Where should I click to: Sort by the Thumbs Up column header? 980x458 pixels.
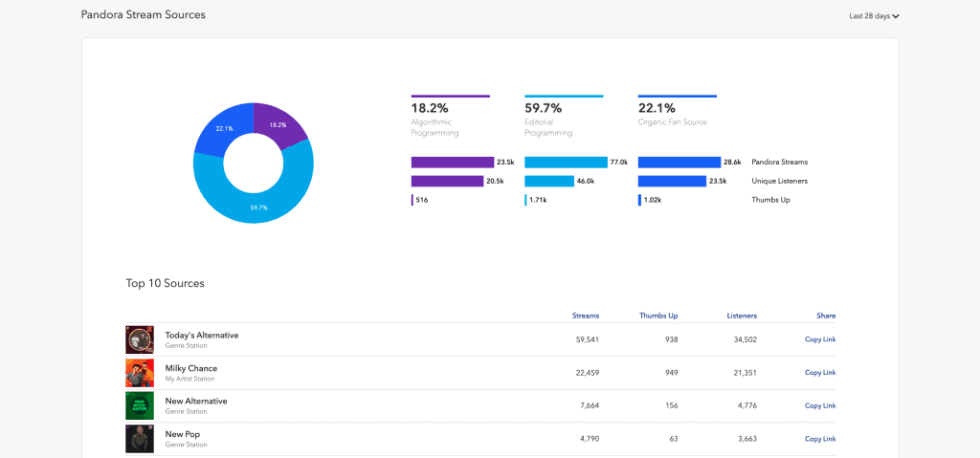pyautogui.click(x=658, y=316)
